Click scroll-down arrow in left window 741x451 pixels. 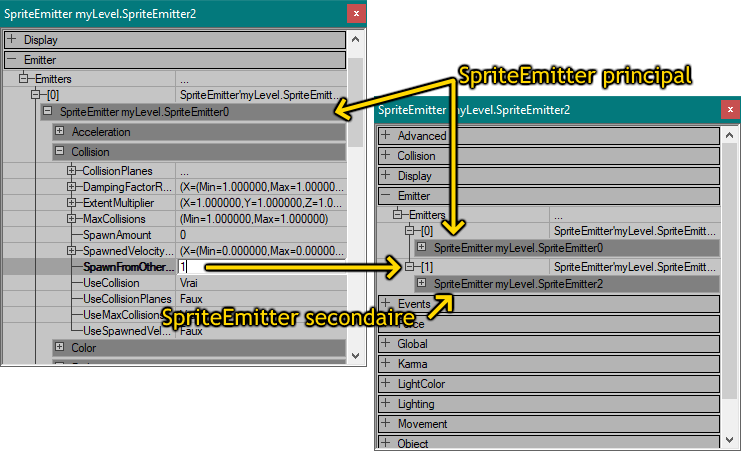click(x=356, y=356)
